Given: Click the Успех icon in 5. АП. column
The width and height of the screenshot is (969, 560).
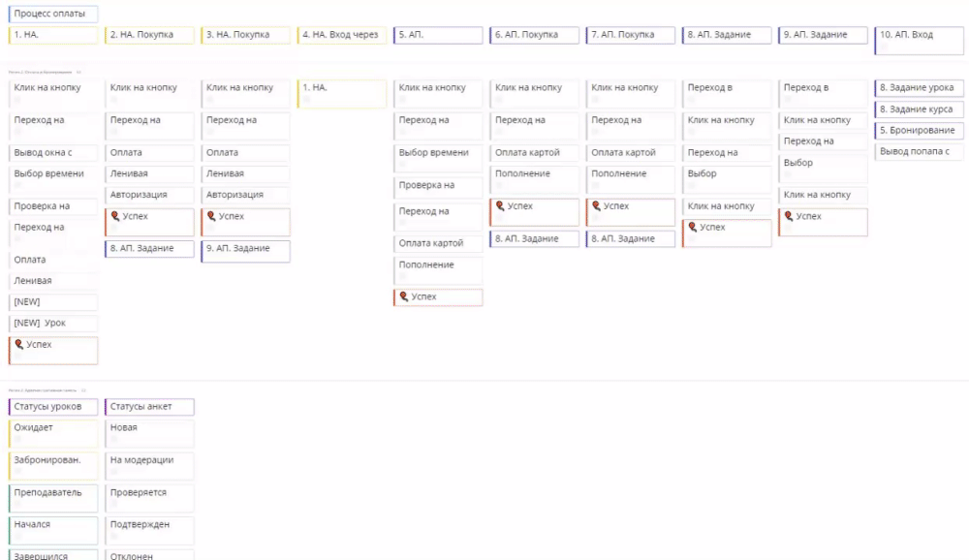Looking at the screenshot, I should (x=404, y=296).
